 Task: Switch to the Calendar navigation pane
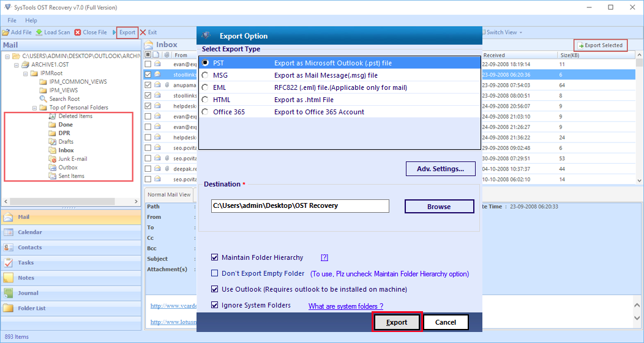tap(71, 232)
